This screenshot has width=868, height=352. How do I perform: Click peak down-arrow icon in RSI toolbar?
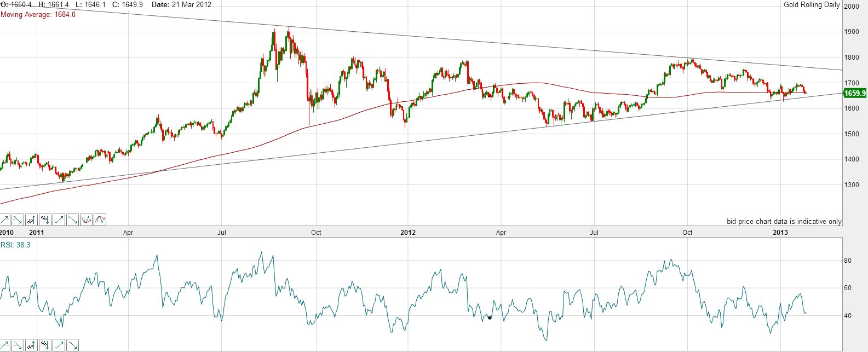72,345
